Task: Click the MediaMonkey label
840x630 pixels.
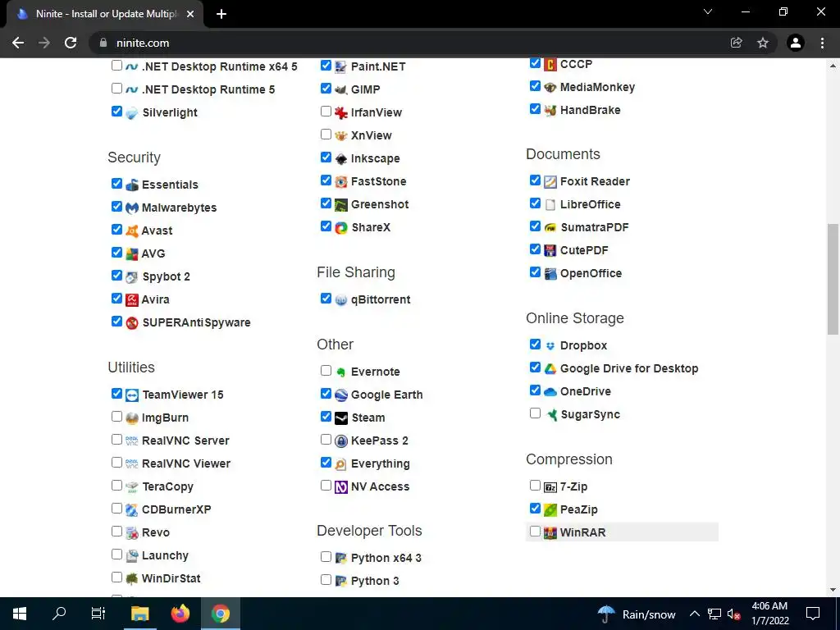Action: [597, 87]
